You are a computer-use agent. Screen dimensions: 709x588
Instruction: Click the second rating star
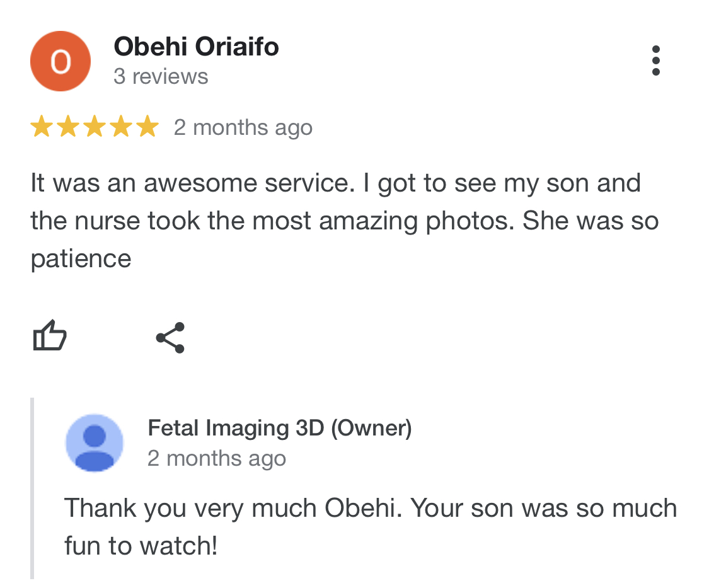point(68,127)
